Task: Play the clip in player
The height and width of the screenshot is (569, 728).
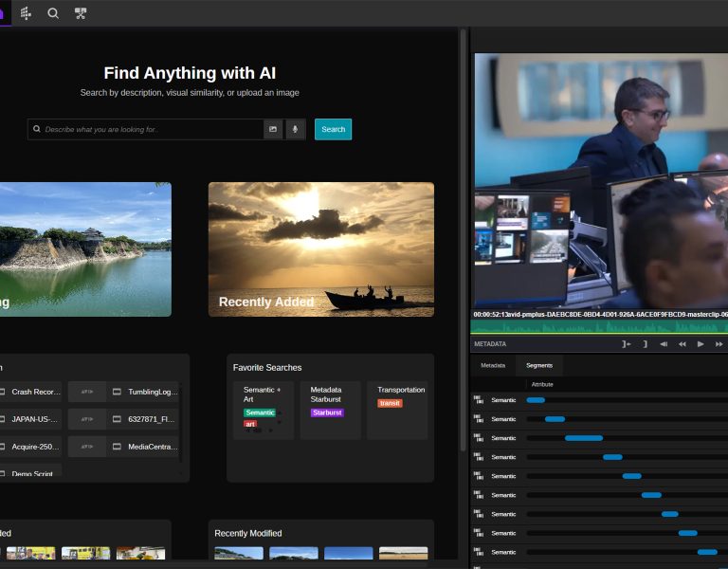Action: (701, 343)
